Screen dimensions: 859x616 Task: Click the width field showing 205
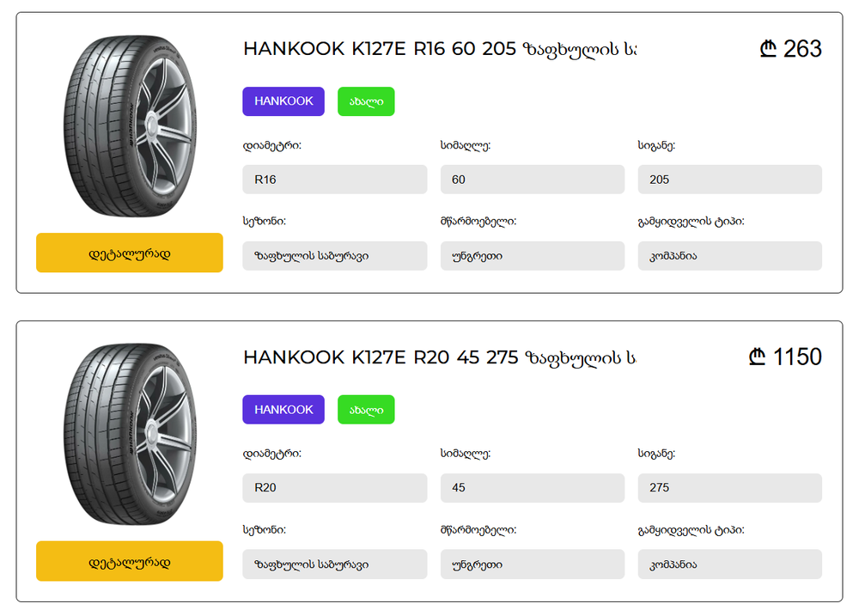tap(729, 180)
